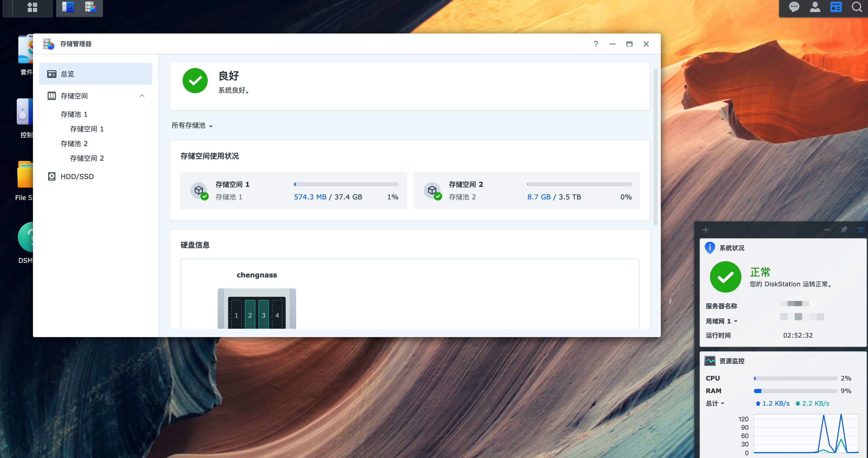Pin the widget panel
Viewport: 868px width, 458px height.
point(844,230)
